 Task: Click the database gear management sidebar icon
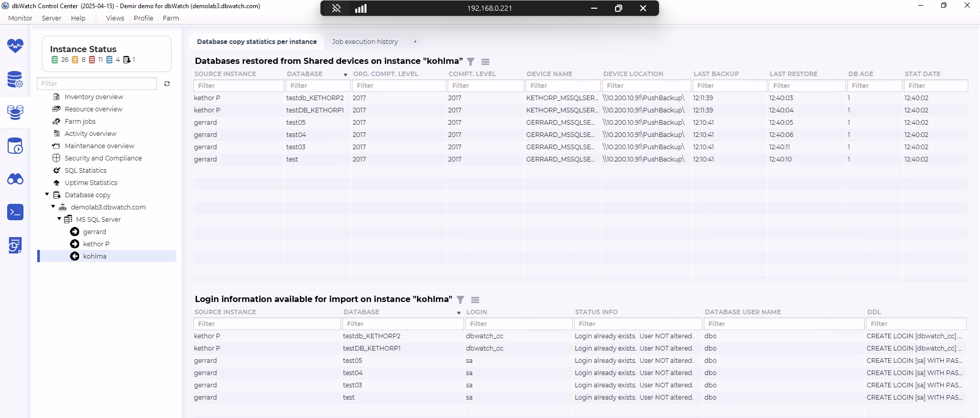[x=15, y=80]
